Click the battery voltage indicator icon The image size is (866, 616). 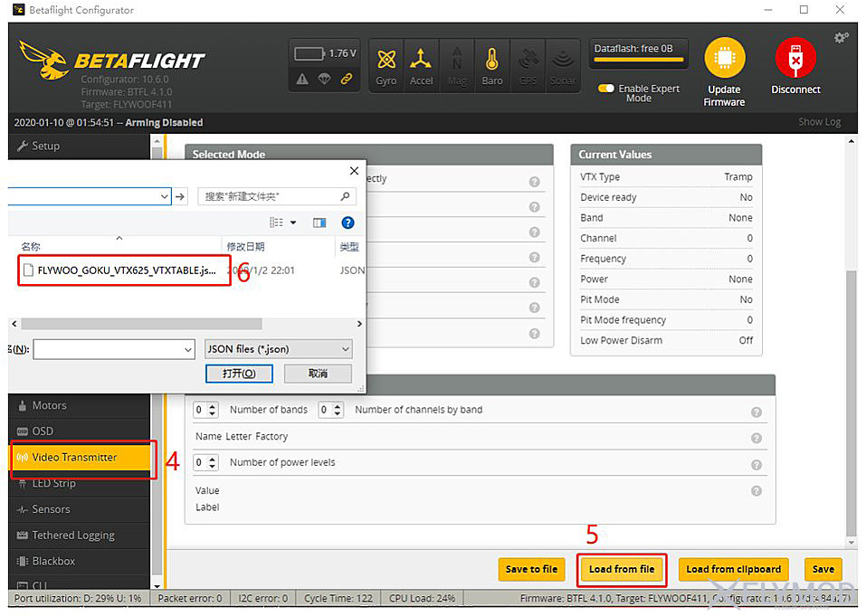(309, 53)
